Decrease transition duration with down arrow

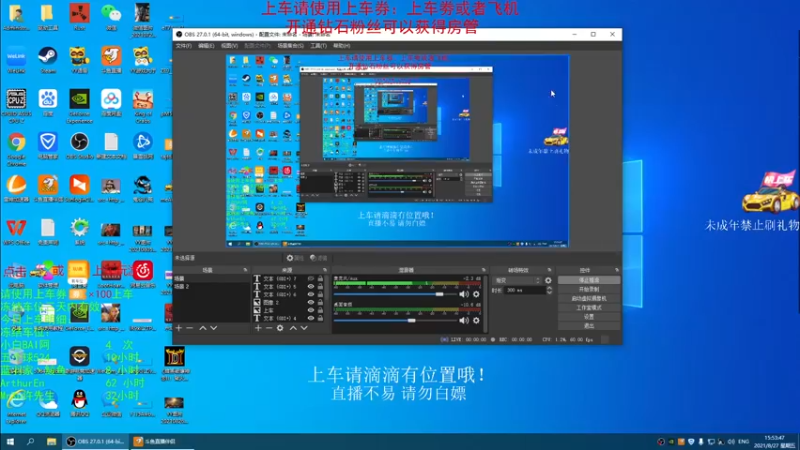549,292
